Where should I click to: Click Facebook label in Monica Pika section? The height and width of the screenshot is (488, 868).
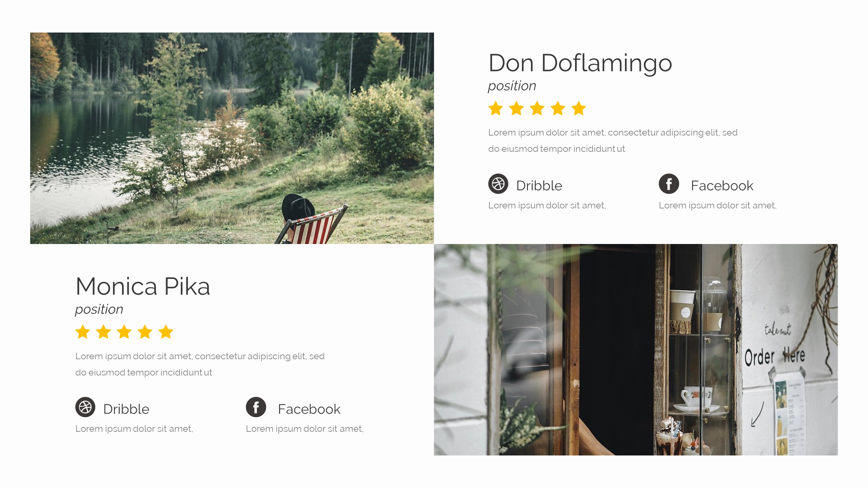pos(309,409)
